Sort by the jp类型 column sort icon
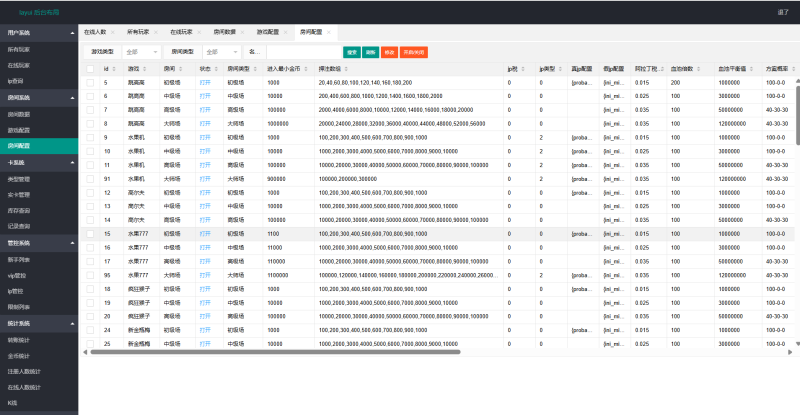Screen dimensions: 800x415 pos(560,69)
